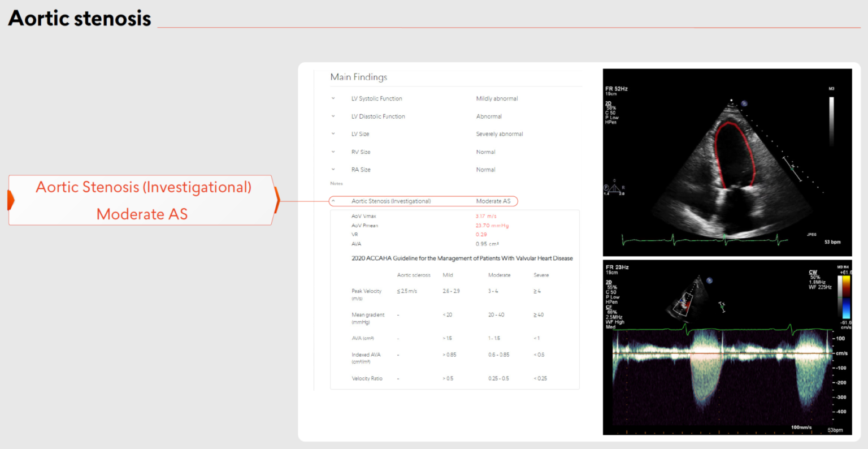The height and width of the screenshot is (449, 868).
Task: Collapse the Aortic Stenosis (Investigational) section
Action: click(333, 201)
